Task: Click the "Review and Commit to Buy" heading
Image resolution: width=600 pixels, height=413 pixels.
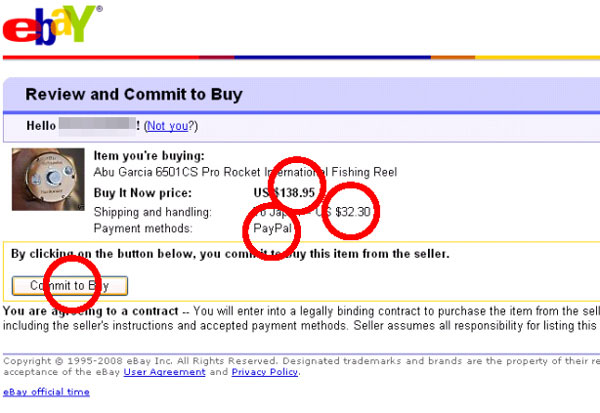Action: coord(133,95)
